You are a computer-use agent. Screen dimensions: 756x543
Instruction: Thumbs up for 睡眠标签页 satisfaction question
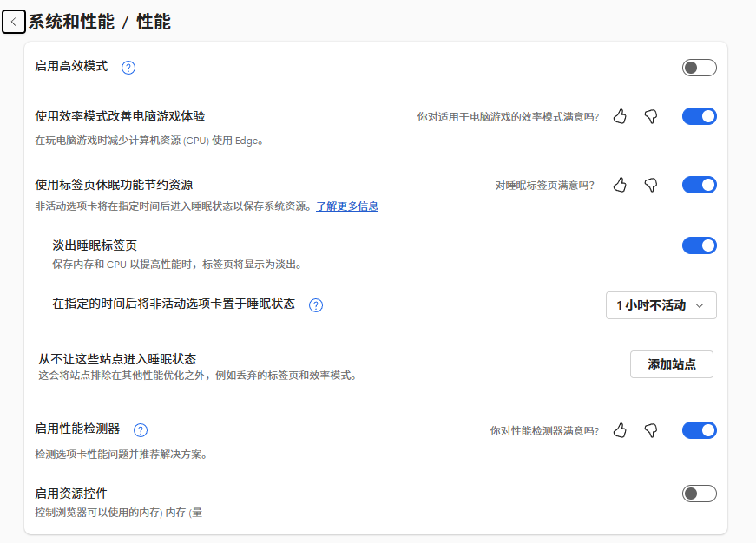pos(620,184)
